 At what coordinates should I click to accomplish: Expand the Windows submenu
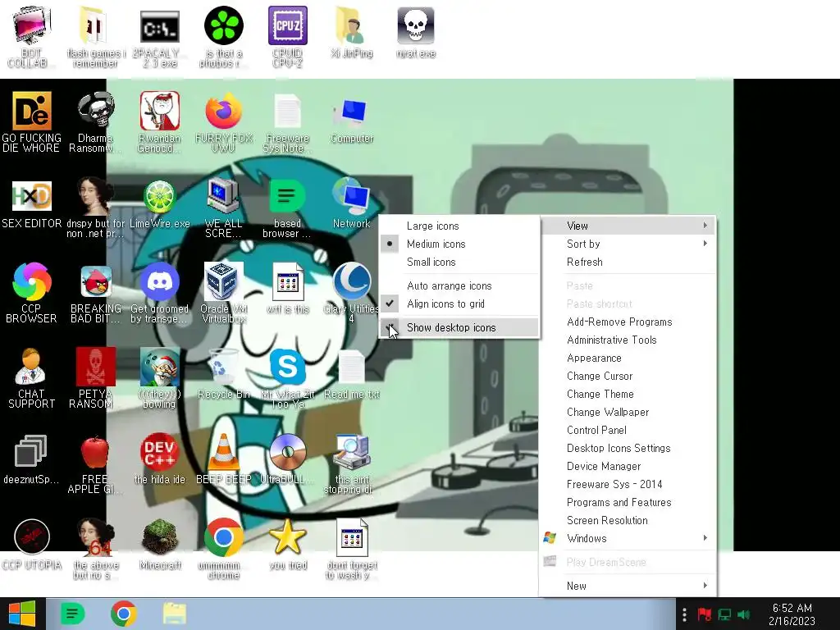pos(628,538)
